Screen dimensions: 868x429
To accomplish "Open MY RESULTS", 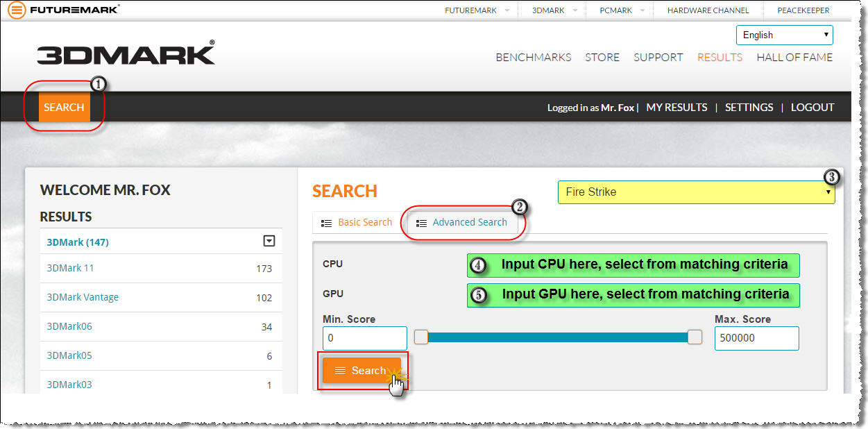I will 676,108.
